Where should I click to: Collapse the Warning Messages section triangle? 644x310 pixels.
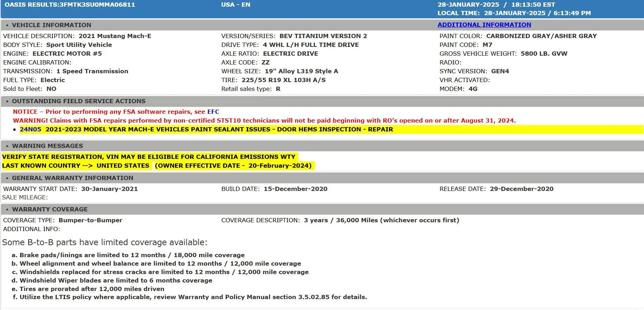pos(7,146)
